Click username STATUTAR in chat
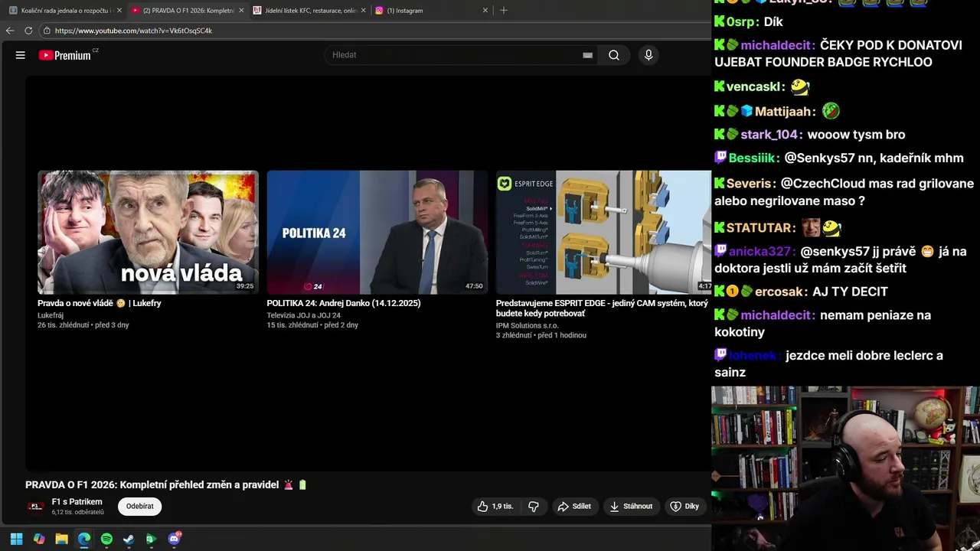This screenshot has width=980, height=551. [x=761, y=228]
